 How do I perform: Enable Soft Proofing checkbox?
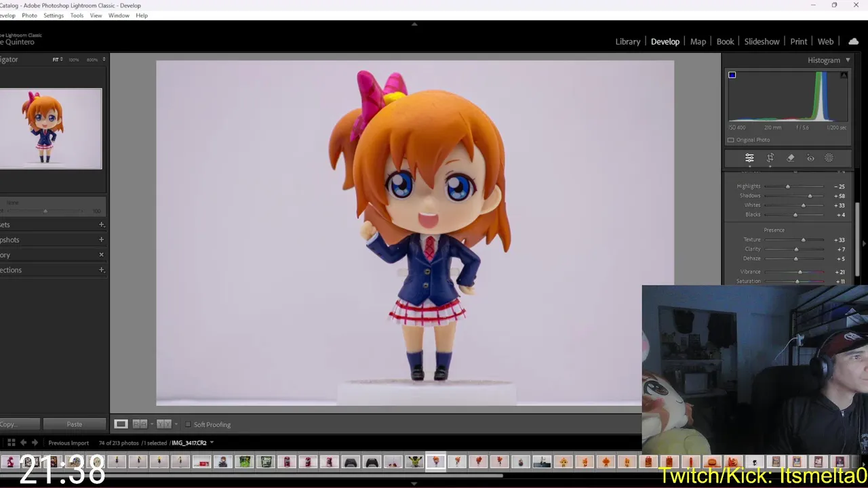[x=188, y=424]
